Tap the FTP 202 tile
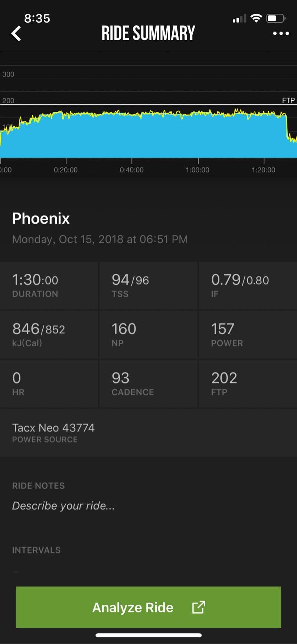 248,384
